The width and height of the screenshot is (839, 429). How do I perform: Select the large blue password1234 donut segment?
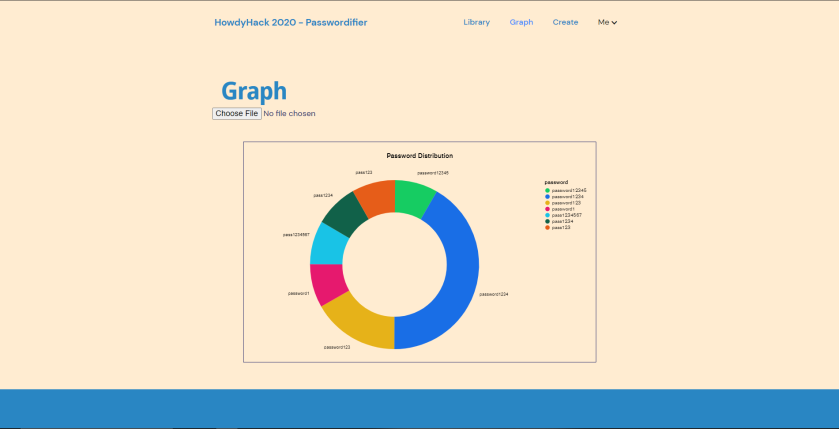(460, 267)
